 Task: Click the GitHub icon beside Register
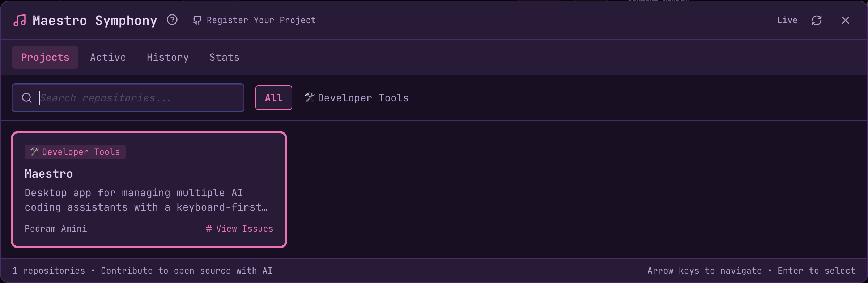(x=197, y=20)
